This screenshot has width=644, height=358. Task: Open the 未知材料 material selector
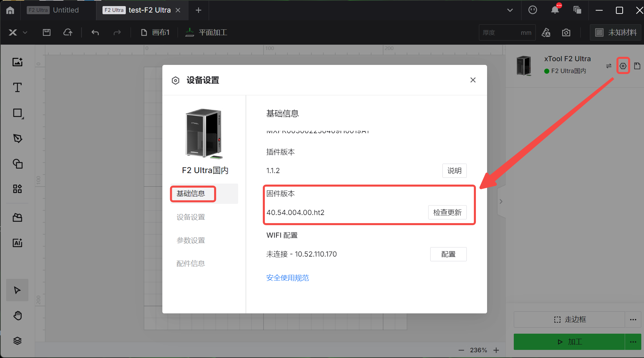pyautogui.click(x=616, y=32)
